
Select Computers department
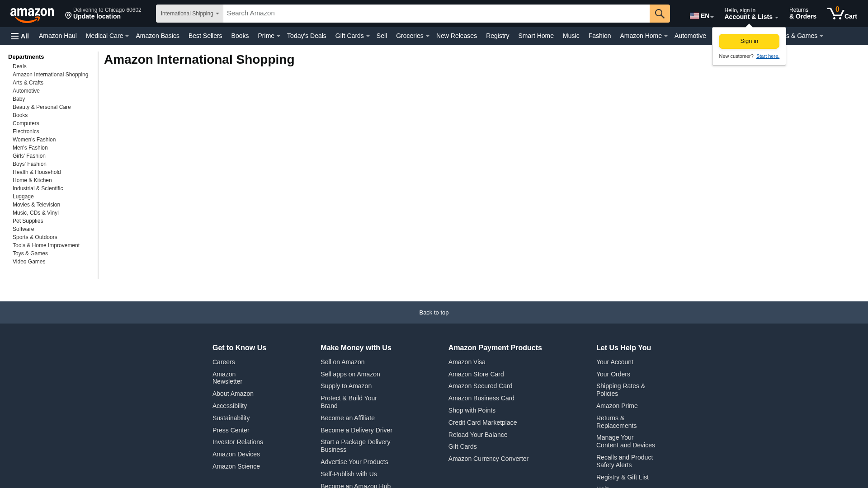[x=26, y=123]
